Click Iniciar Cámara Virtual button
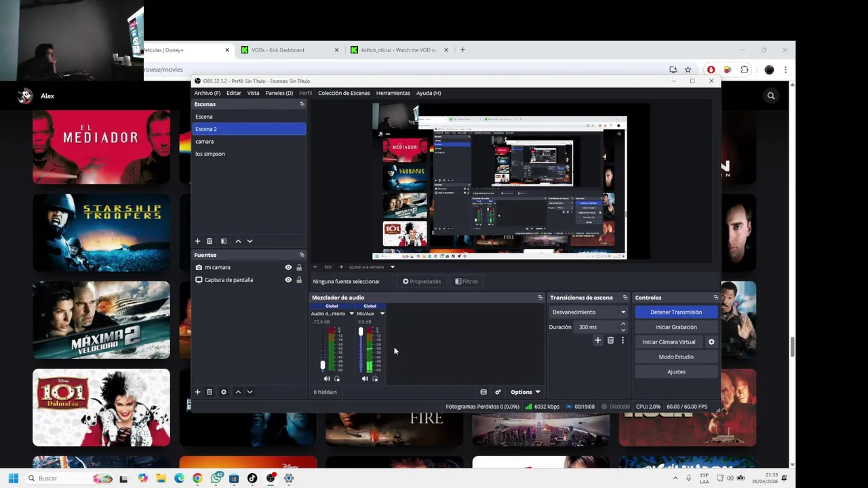868x488 pixels. [x=669, y=342]
